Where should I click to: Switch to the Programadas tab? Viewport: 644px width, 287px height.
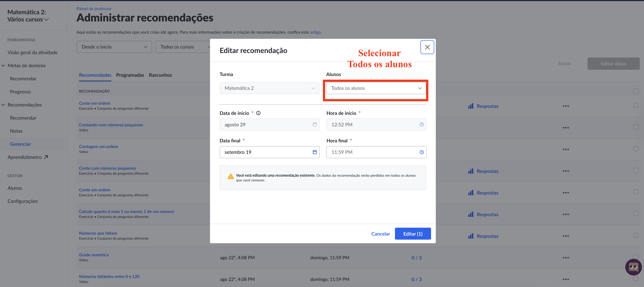click(x=130, y=75)
